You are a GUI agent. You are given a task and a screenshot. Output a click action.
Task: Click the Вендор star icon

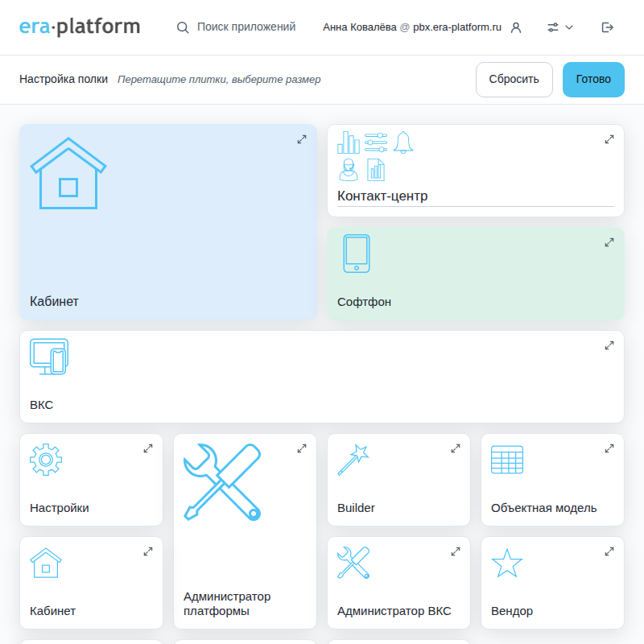pos(507,563)
